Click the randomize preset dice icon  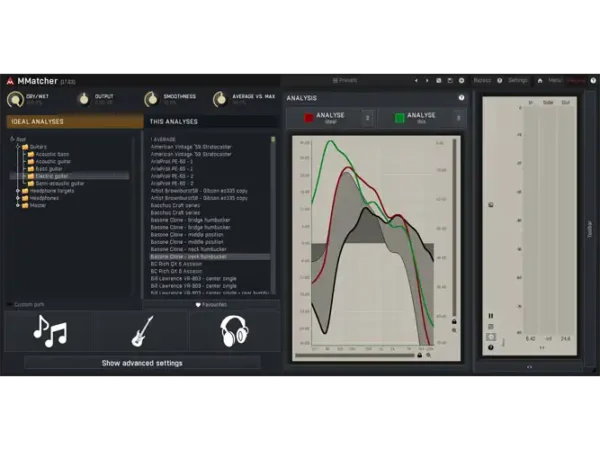coord(439,80)
